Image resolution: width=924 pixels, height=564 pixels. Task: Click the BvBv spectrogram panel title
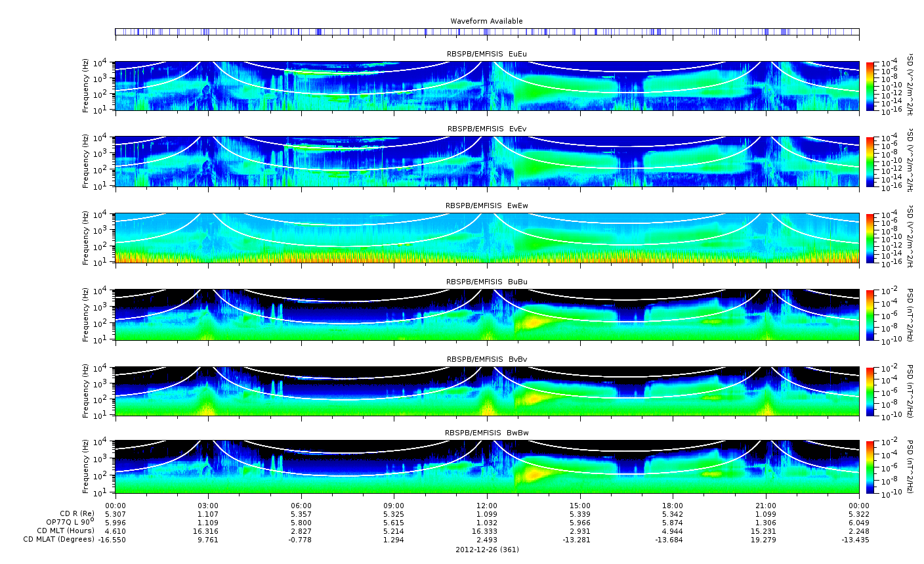tap(487, 360)
